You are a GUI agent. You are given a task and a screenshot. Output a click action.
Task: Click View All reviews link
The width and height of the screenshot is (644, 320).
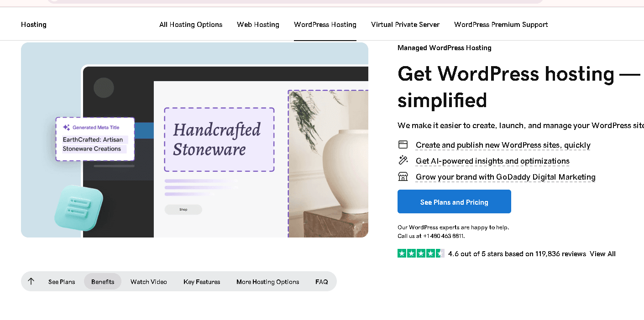[602, 254]
